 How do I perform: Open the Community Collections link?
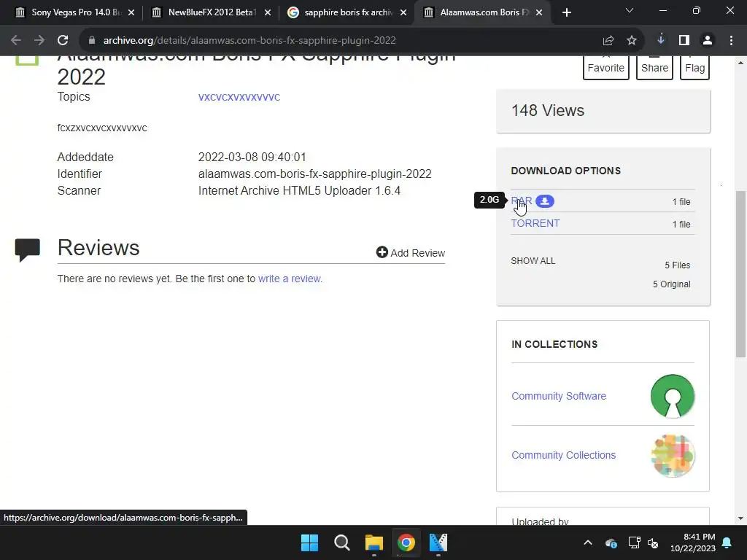pyautogui.click(x=564, y=455)
